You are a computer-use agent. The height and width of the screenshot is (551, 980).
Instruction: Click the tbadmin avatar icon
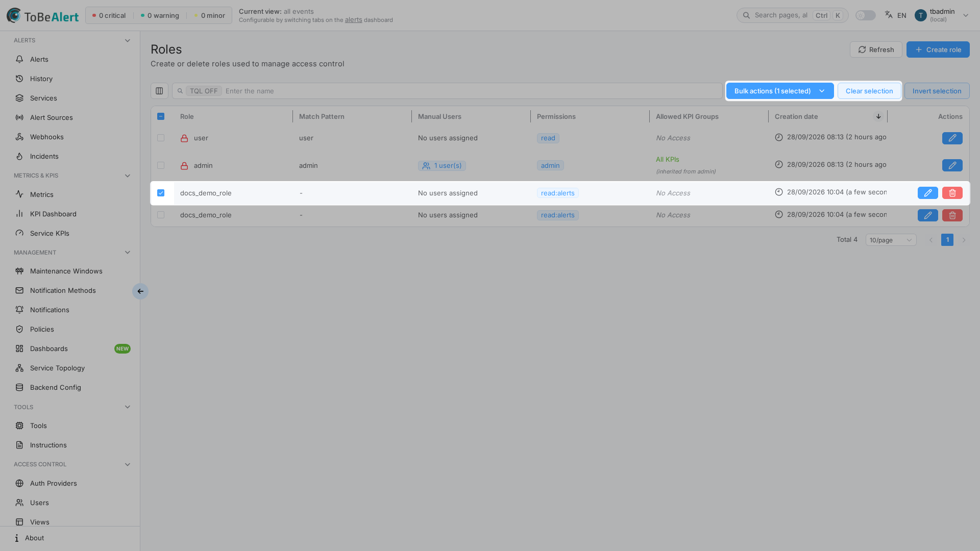click(x=921, y=15)
